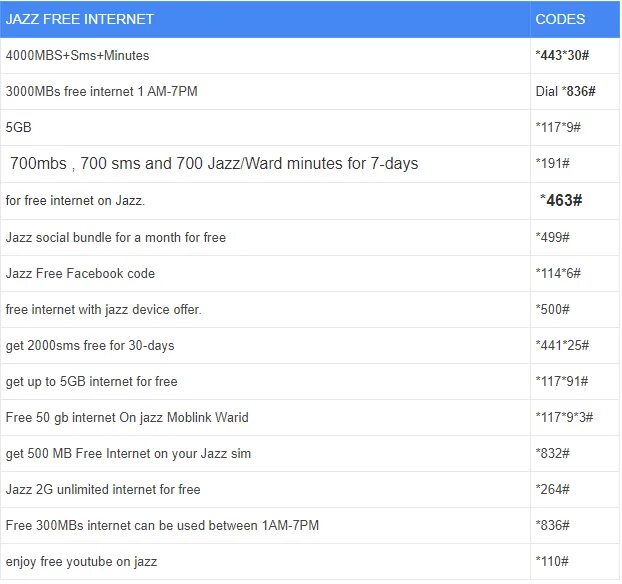622x584 pixels.
Task: Select the 4000MBS+Sms+Minutes row text
Action: (77, 56)
